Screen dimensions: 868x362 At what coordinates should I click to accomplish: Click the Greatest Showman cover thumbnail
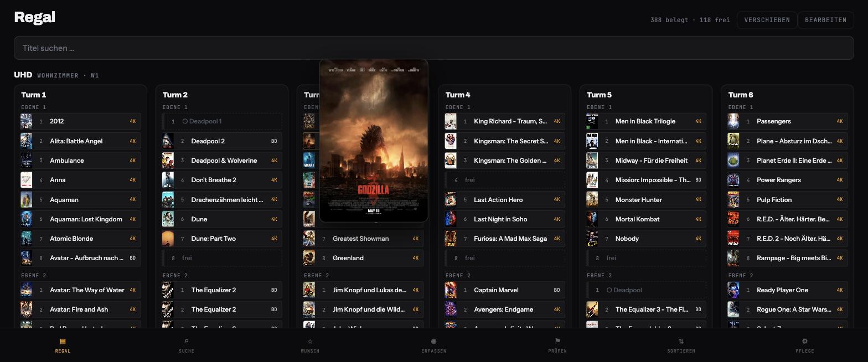click(x=309, y=239)
